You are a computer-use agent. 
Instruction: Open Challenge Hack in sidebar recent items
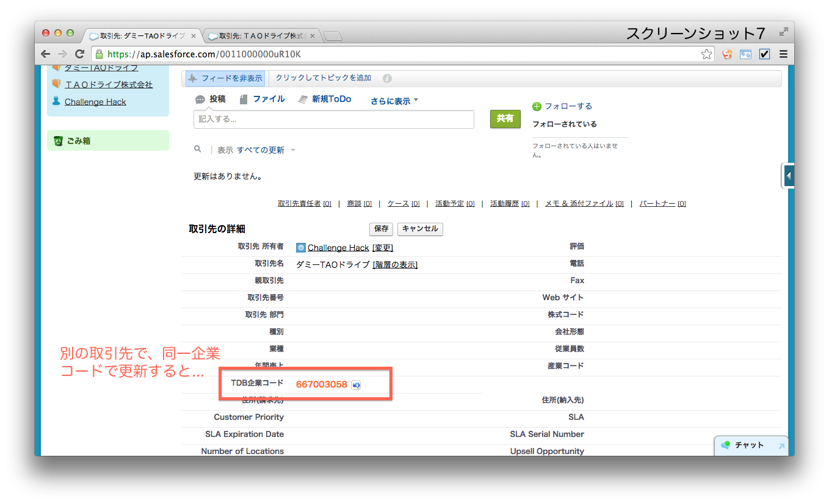pos(95,102)
